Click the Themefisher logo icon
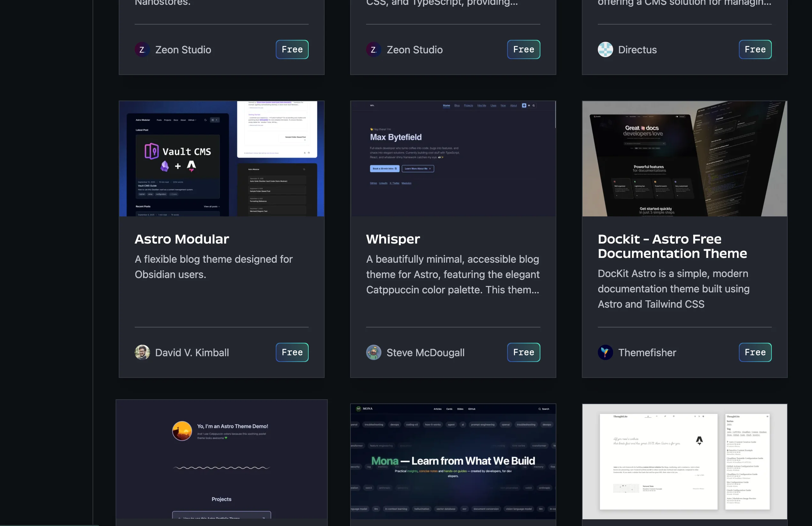 point(605,352)
